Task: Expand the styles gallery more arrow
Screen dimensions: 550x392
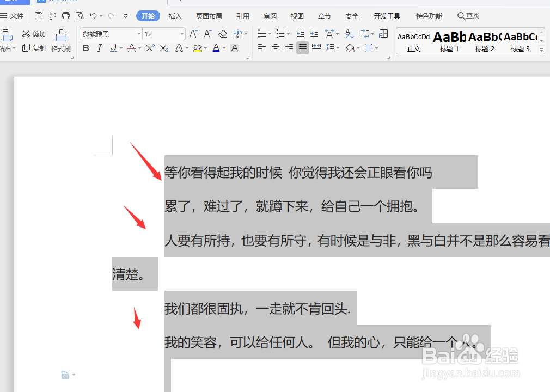Action: tap(542, 51)
